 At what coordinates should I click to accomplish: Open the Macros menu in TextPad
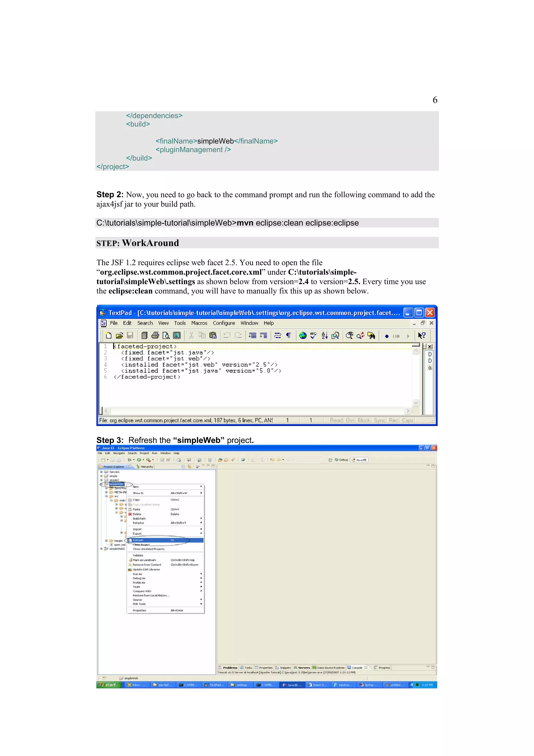click(199, 323)
